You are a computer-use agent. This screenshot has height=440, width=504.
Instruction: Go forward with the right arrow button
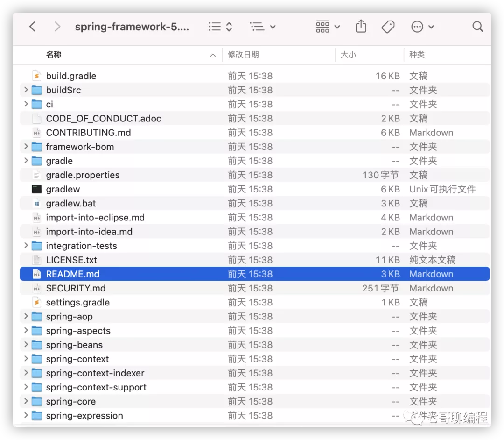tap(57, 27)
